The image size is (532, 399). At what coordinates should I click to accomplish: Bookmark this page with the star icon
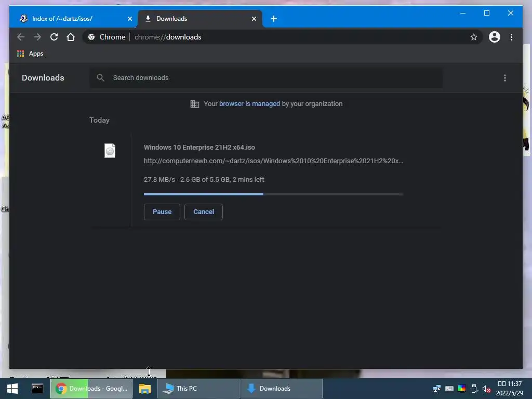coord(474,37)
